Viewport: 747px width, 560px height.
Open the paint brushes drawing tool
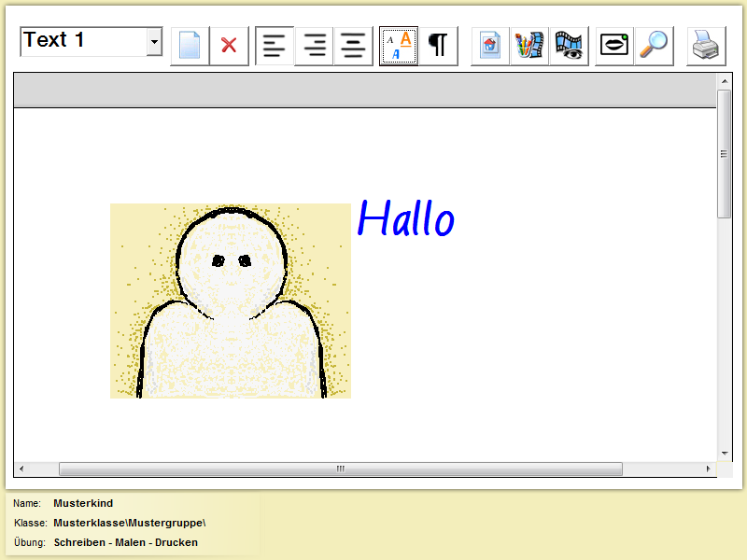pos(529,45)
